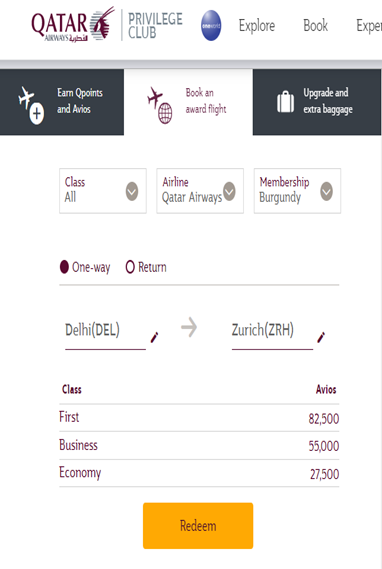The height and width of the screenshot is (569, 382).
Task: Click the airplane globe award flight icon
Action: [x=160, y=105]
